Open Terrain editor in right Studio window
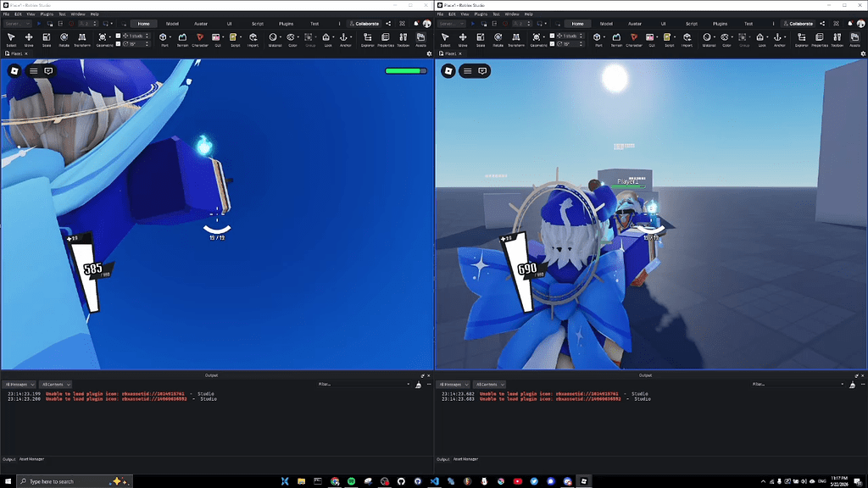Viewport: 868px width, 488px height. pos(616,39)
